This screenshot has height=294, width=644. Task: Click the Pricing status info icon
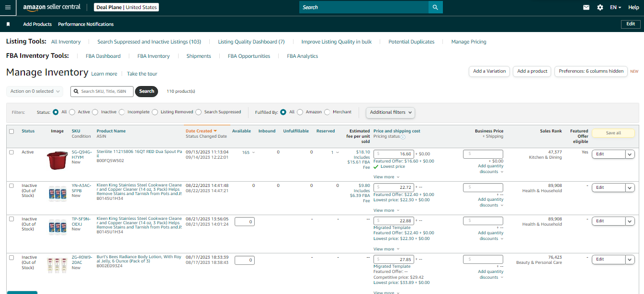click(403, 137)
